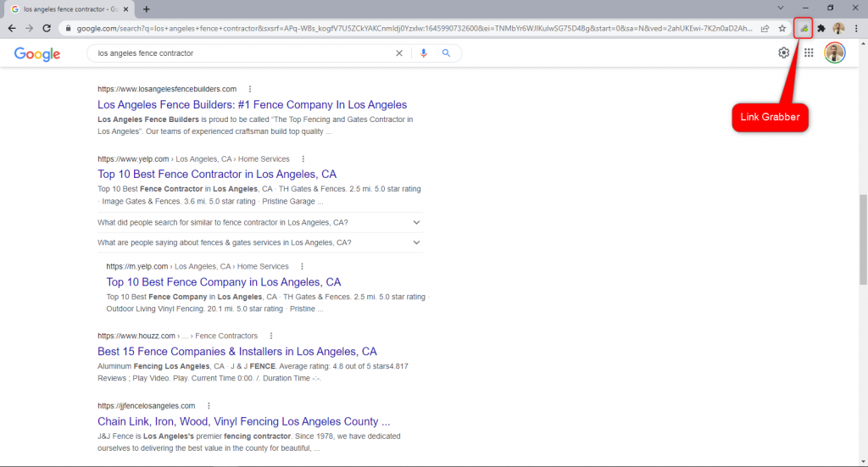Start voice search with microphone icon
The width and height of the screenshot is (868, 467).
pyautogui.click(x=424, y=53)
